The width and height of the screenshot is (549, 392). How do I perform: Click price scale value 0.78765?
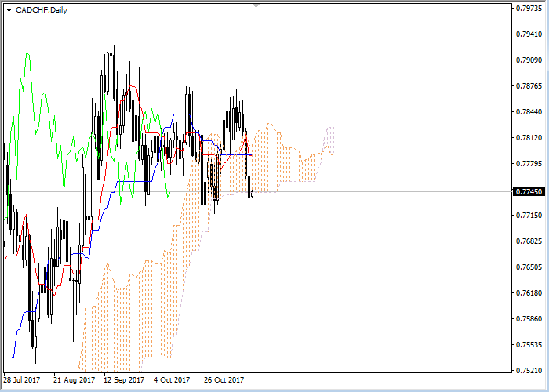coord(529,86)
